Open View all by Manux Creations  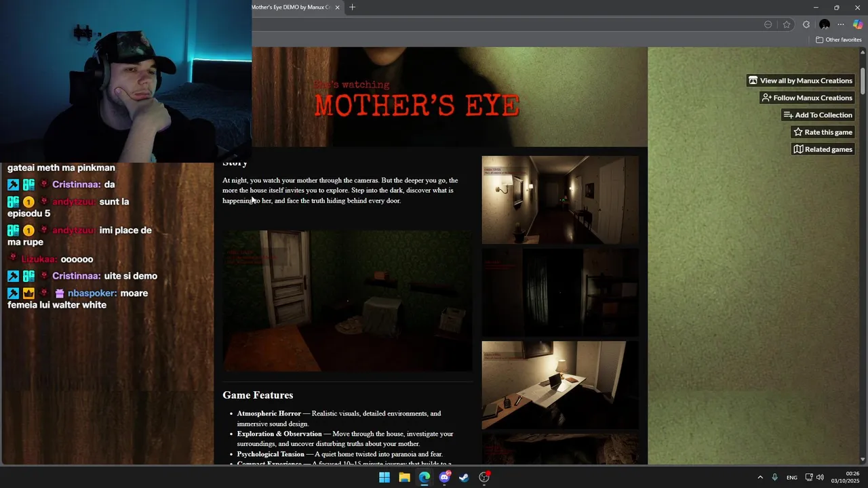point(800,81)
